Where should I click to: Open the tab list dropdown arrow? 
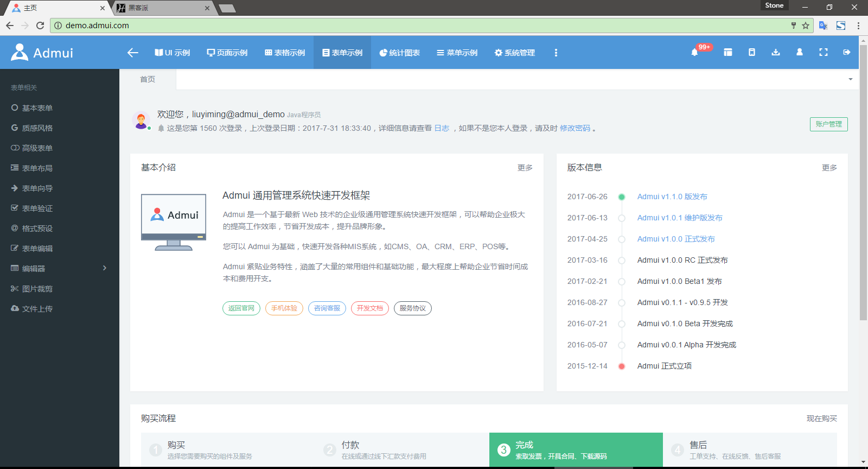click(x=851, y=79)
